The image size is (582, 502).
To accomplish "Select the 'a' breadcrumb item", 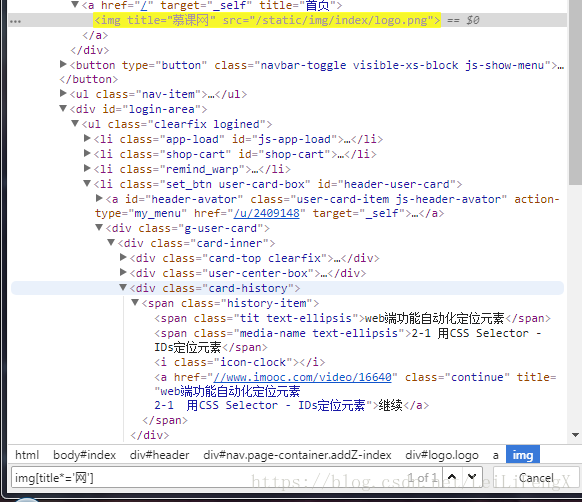I will pos(496,455).
